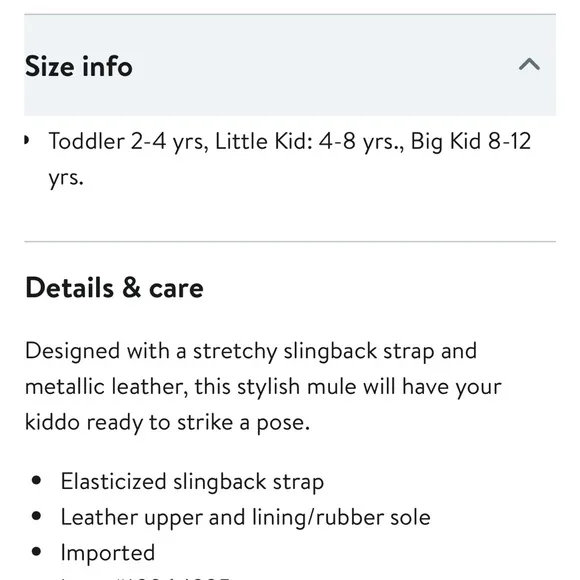The image size is (580, 580).
Task: Collapse the Size info section chevron
Action: pyautogui.click(x=529, y=64)
